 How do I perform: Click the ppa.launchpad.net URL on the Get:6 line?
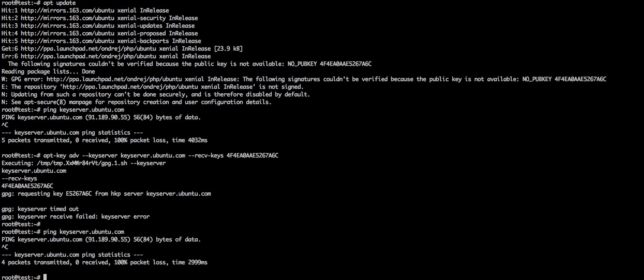[99, 48]
